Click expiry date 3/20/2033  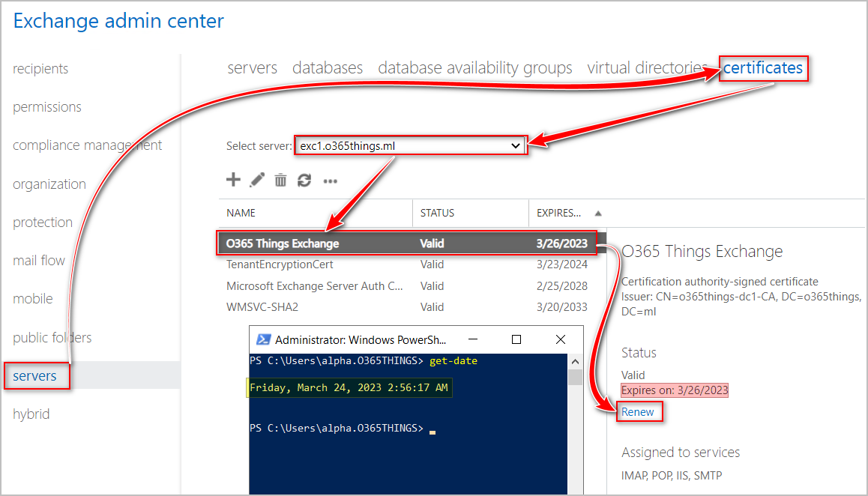pos(562,307)
